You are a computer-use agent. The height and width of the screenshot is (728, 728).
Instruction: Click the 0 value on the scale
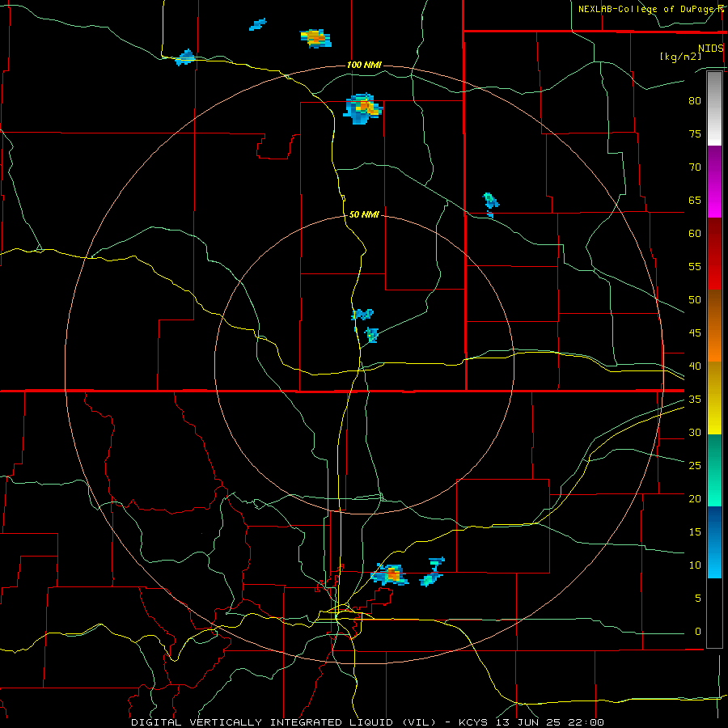coord(698,632)
